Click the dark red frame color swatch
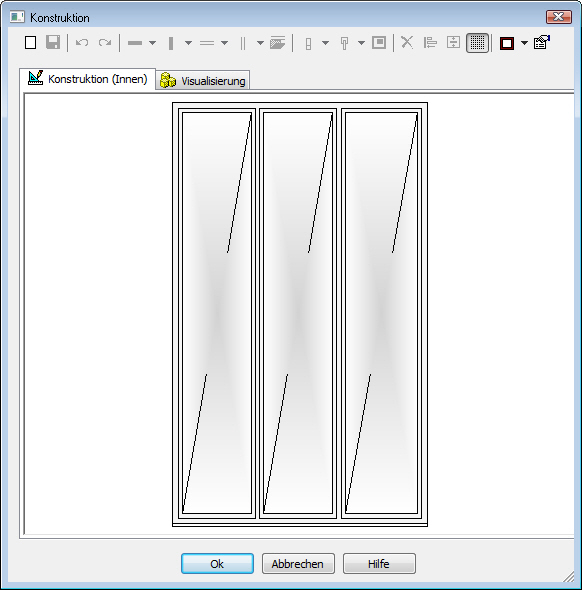This screenshot has height=590, width=582. tap(507, 43)
